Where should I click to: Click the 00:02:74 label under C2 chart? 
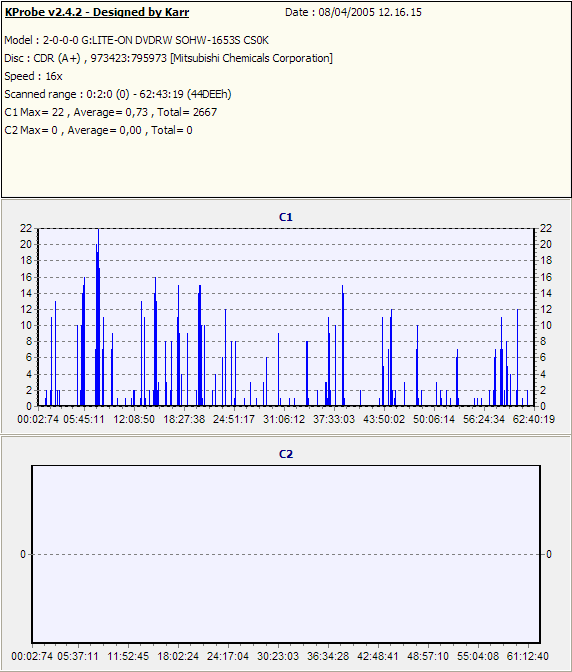click(x=32, y=656)
